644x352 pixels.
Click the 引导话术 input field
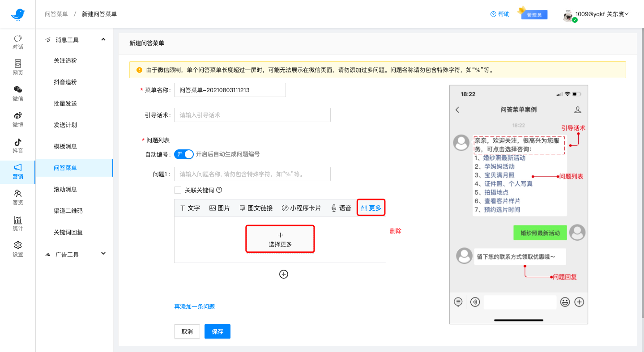252,115
